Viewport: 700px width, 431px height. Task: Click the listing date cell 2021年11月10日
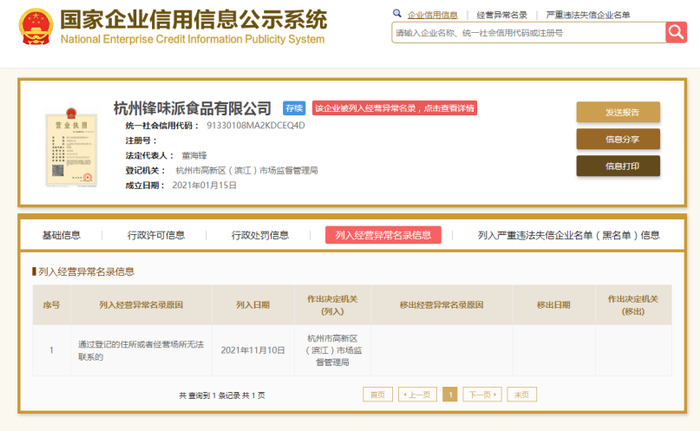(x=253, y=350)
